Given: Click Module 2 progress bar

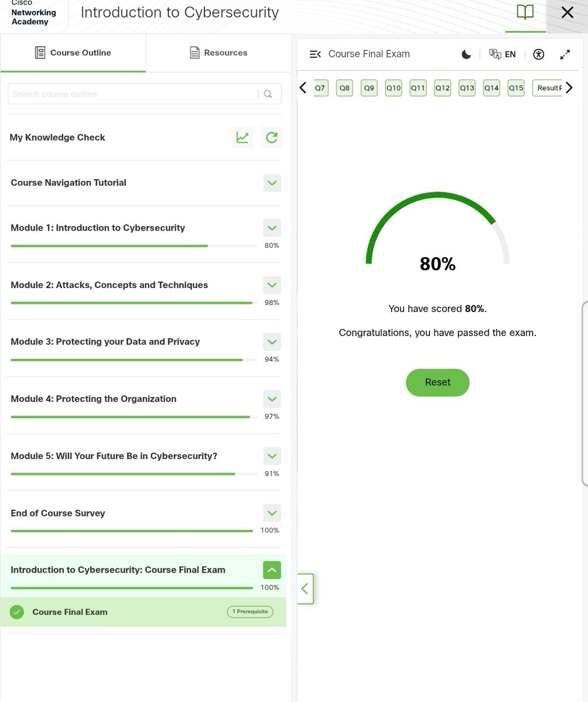Looking at the screenshot, I should point(134,303).
